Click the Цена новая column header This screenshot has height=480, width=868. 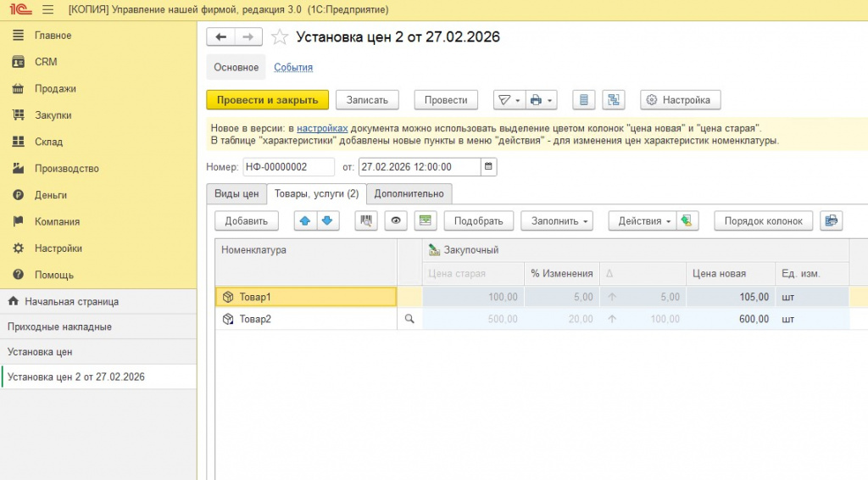(x=731, y=273)
